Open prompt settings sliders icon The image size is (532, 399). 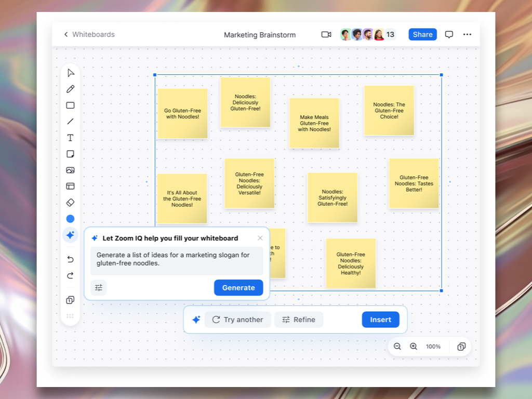point(99,288)
